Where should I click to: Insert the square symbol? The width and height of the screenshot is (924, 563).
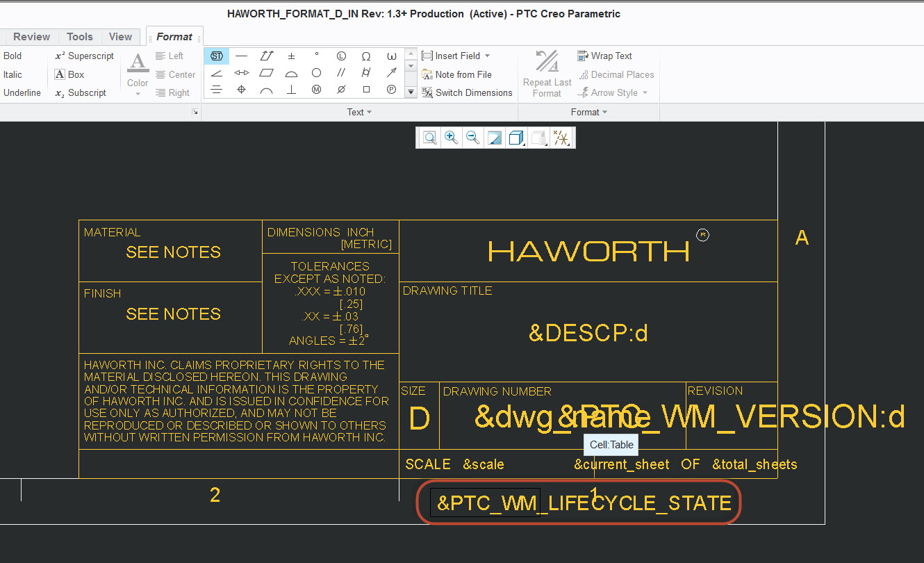coord(367,90)
